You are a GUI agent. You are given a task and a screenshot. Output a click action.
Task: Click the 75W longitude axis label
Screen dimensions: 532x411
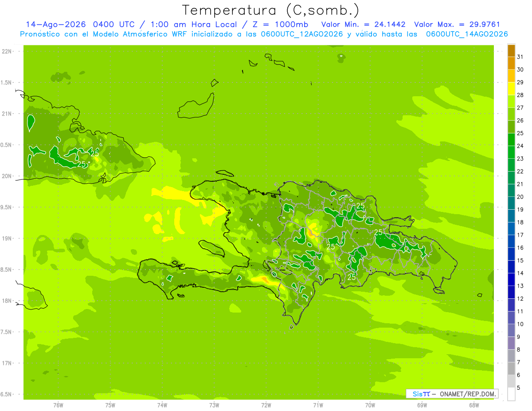click(110, 405)
